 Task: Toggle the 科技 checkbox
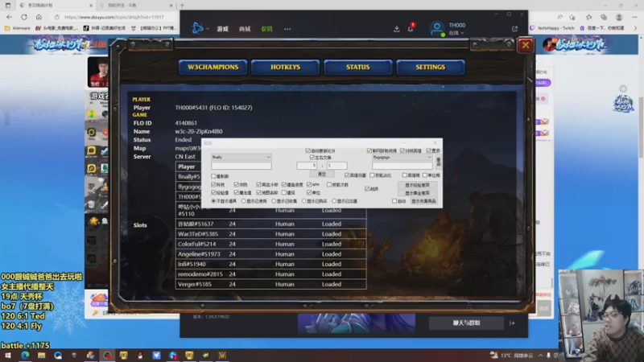point(218,185)
